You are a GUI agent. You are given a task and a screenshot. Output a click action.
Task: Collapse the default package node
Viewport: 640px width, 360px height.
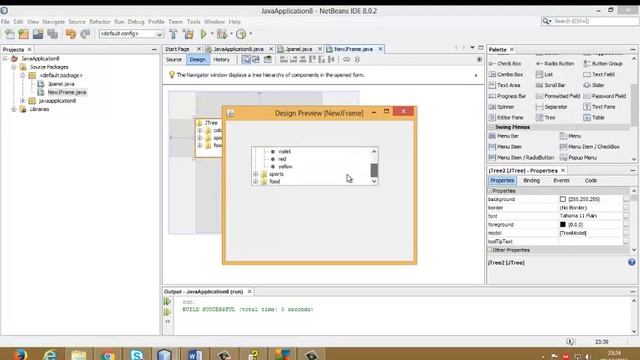point(23,76)
